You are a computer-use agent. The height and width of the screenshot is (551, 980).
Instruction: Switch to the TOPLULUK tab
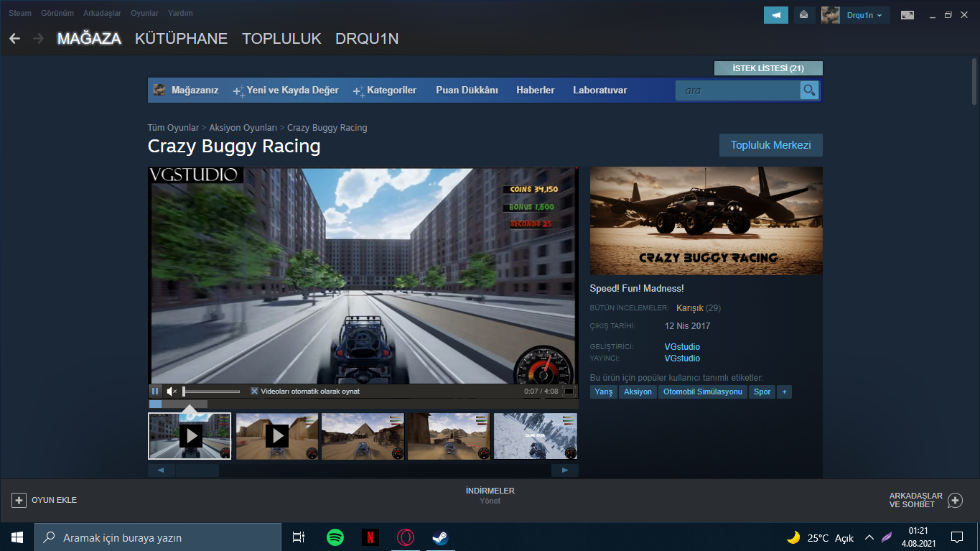pyautogui.click(x=281, y=39)
